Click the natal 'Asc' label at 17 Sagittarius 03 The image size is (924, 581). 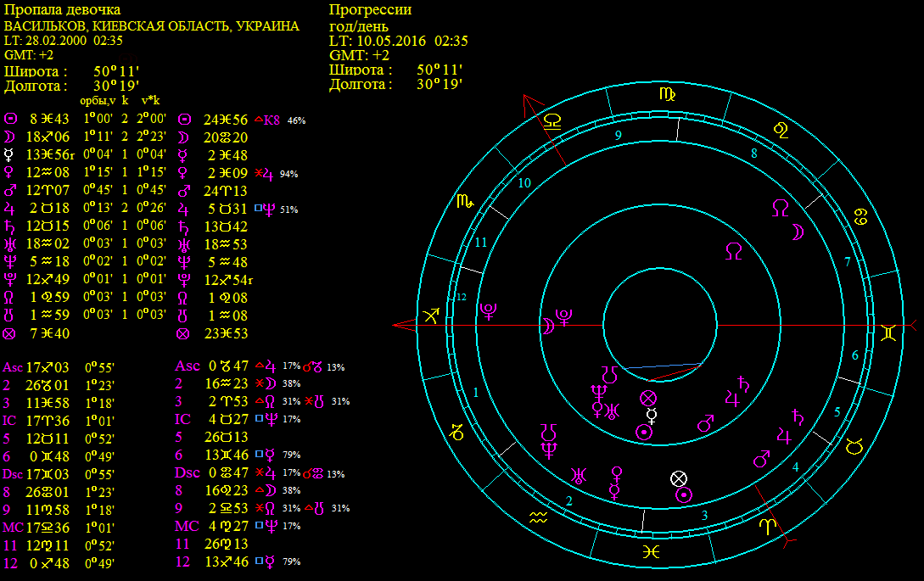(13, 368)
